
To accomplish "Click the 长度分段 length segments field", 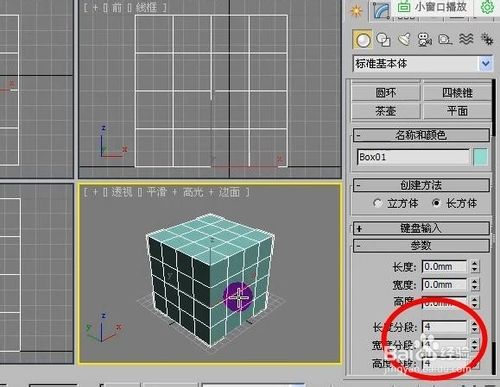I will tap(444, 327).
